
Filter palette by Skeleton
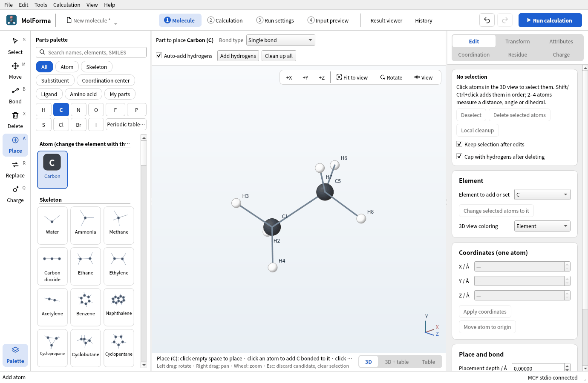[97, 67]
